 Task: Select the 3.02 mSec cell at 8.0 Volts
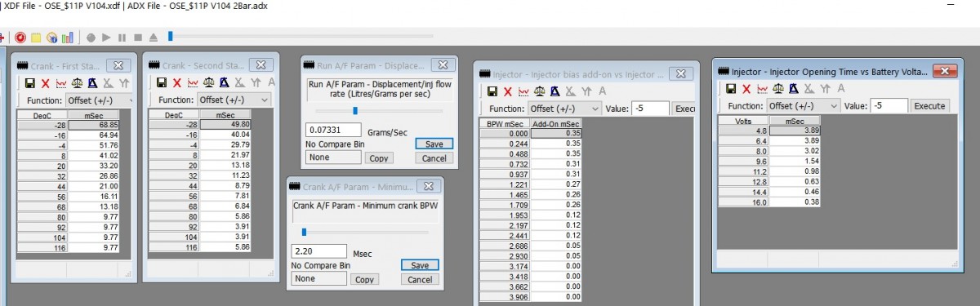click(x=795, y=151)
